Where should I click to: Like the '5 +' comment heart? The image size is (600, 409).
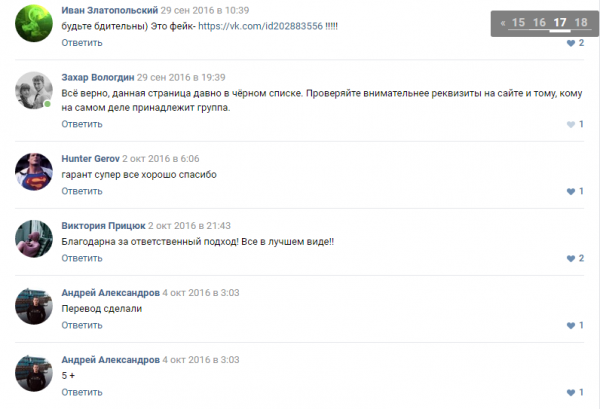[571, 393]
